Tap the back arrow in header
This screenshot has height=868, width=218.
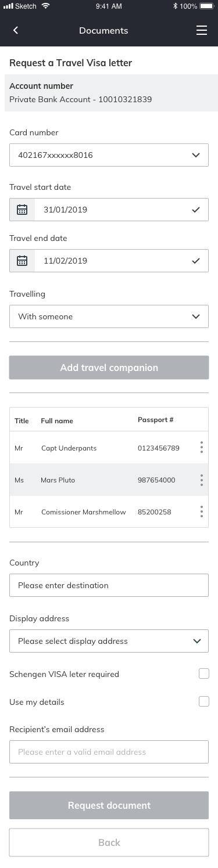pos(16,31)
